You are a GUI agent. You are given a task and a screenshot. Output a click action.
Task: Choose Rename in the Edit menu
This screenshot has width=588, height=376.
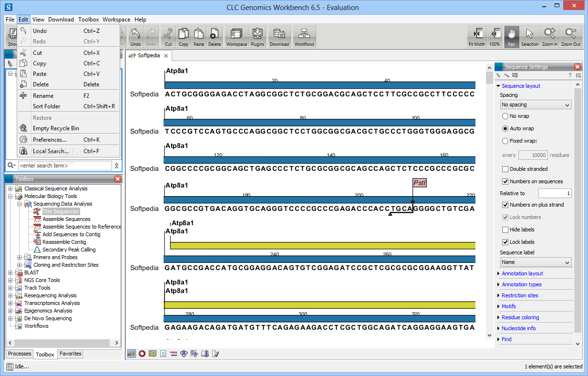click(68, 96)
